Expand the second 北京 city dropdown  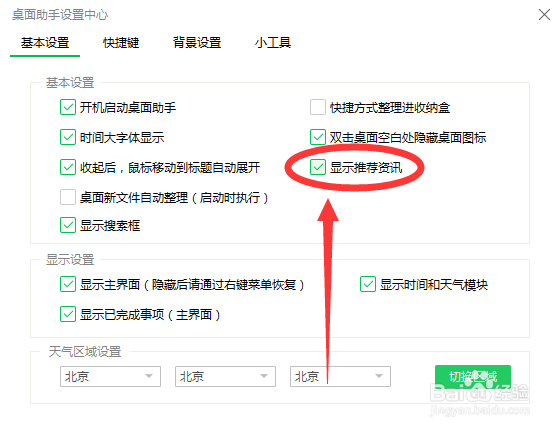coord(225,376)
